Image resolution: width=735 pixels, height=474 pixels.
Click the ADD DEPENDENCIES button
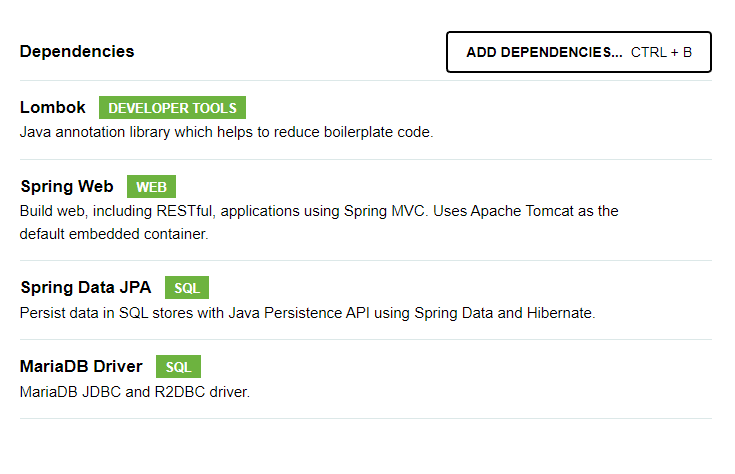click(578, 52)
